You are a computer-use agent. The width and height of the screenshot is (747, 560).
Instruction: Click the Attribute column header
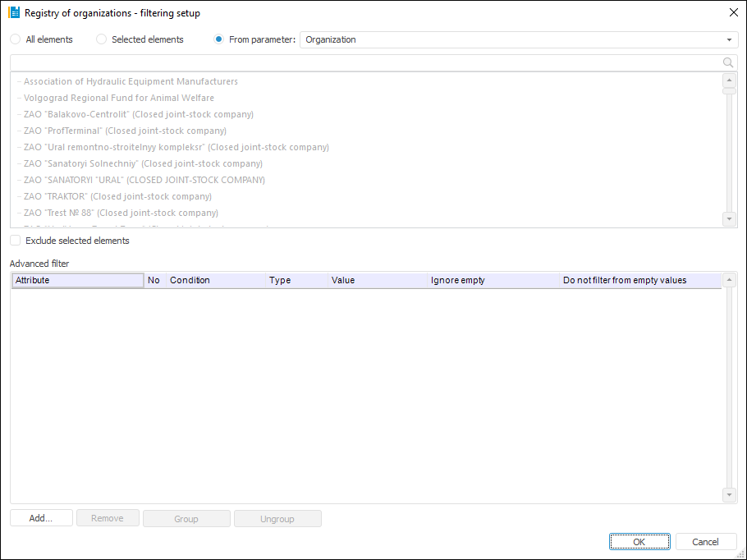(78, 280)
